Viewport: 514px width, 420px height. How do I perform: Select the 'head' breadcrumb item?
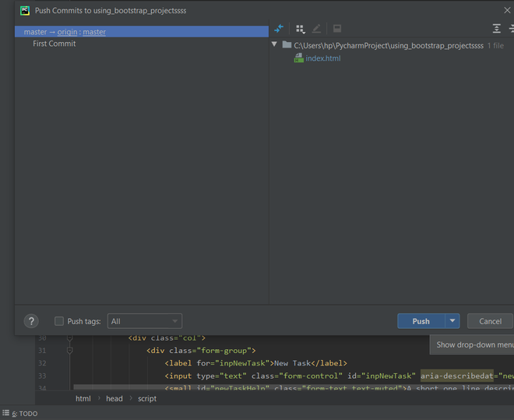click(x=114, y=398)
